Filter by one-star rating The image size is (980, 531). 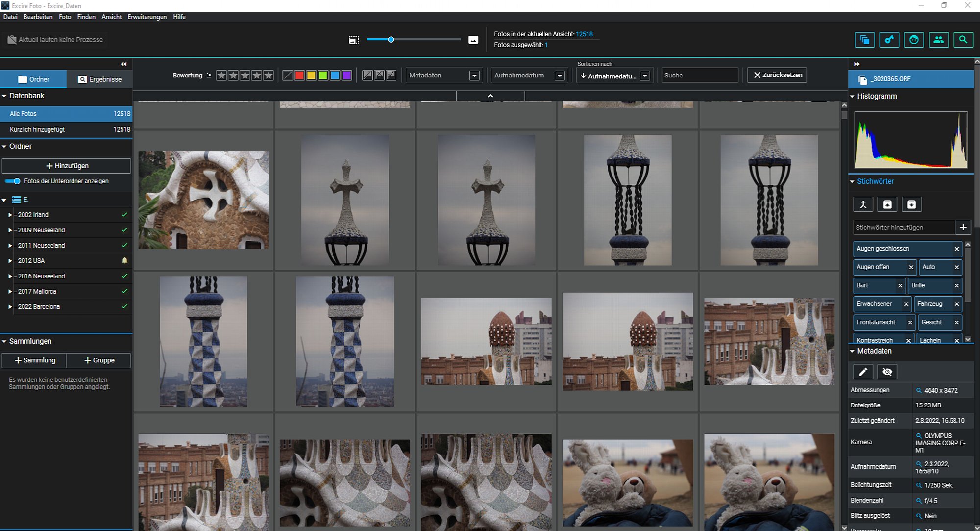[x=221, y=76]
